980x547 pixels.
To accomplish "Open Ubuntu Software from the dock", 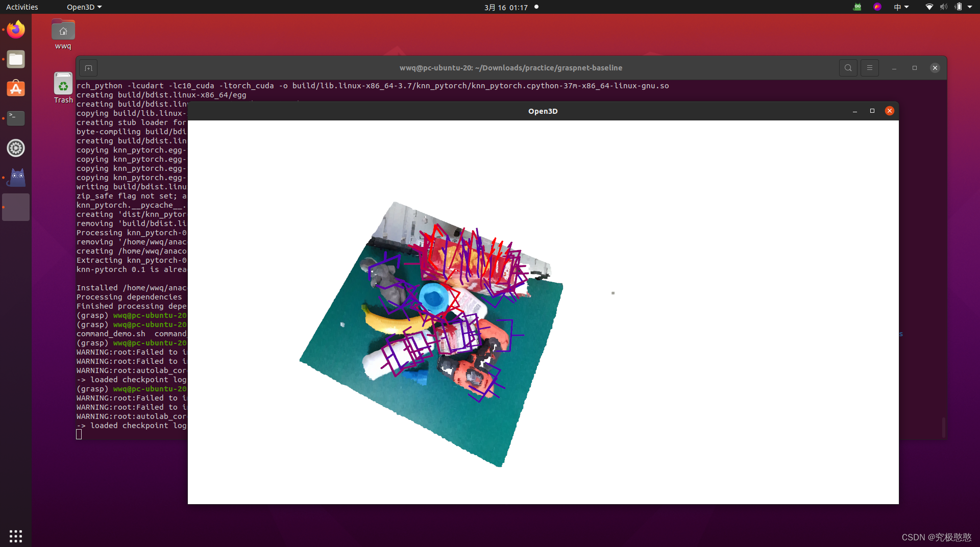I will click(x=15, y=88).
